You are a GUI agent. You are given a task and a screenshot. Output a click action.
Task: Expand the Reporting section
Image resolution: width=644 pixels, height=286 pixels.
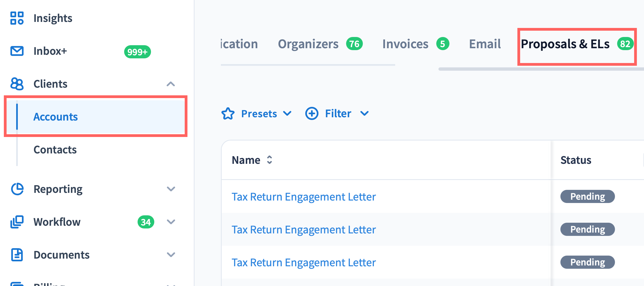171,189
